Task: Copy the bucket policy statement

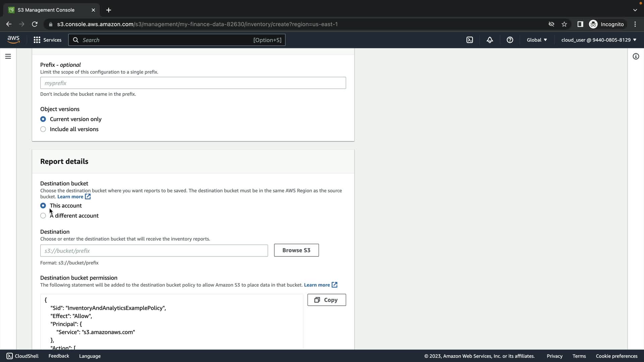Action: (326, 300)
